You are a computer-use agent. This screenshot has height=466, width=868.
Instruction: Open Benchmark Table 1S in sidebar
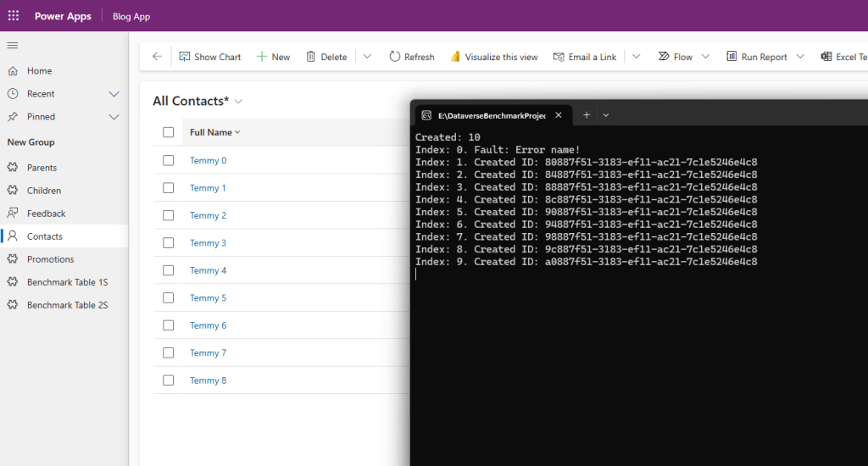coord(68,281)
